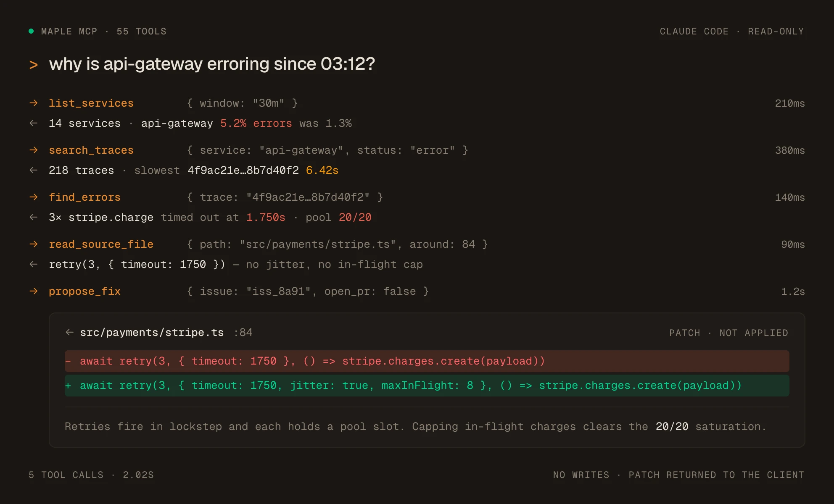The height and width of the screenshot is (504, 834).
Task: Click the find_errors trace arguments
Action: tap(285, 197)
